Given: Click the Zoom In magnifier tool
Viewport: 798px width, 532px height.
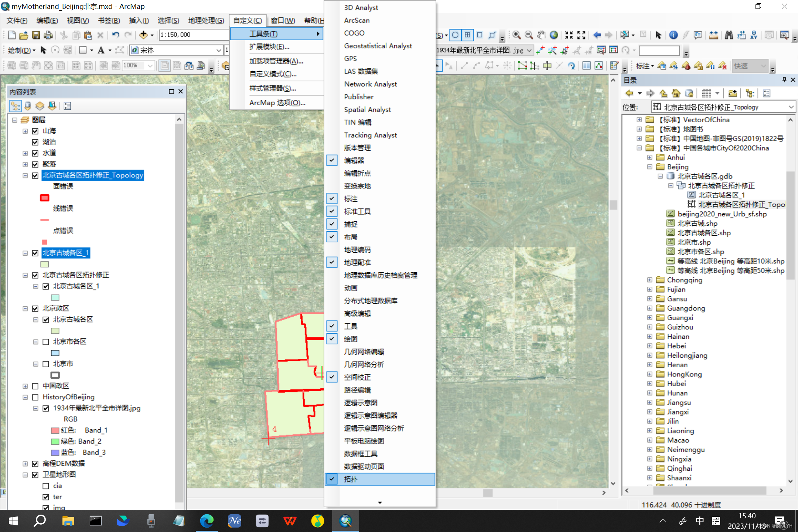Looking at the screenshot, I should [x=516, y=35].
